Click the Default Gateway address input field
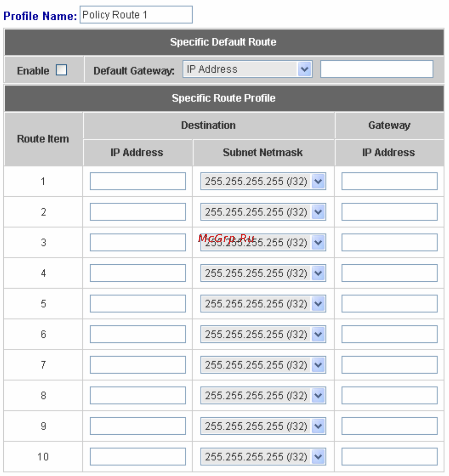The image size is (449, 476). [x=376, y=69]
